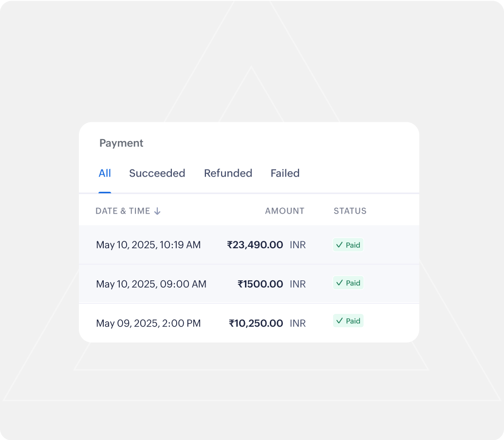Open sort options for the AMOUNT column

click(x=284, y=211)
